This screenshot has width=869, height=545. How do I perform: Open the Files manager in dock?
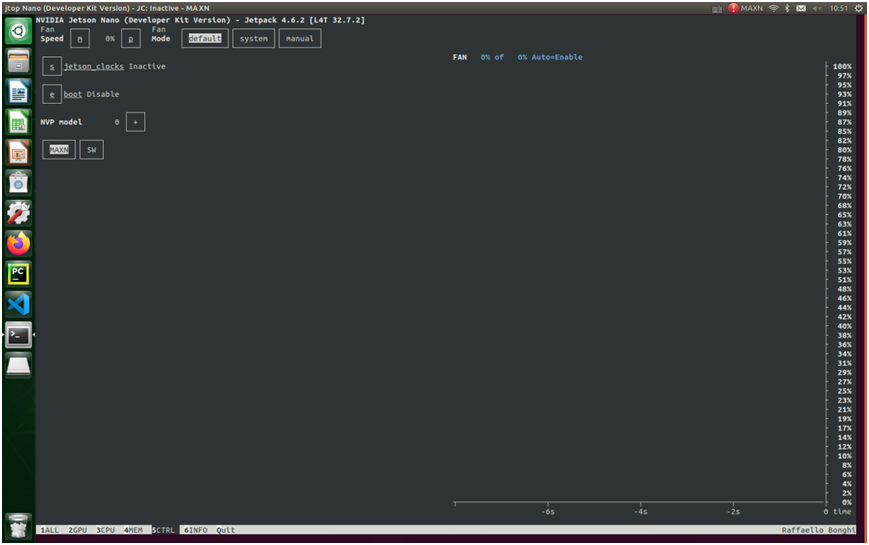point(18,61)
